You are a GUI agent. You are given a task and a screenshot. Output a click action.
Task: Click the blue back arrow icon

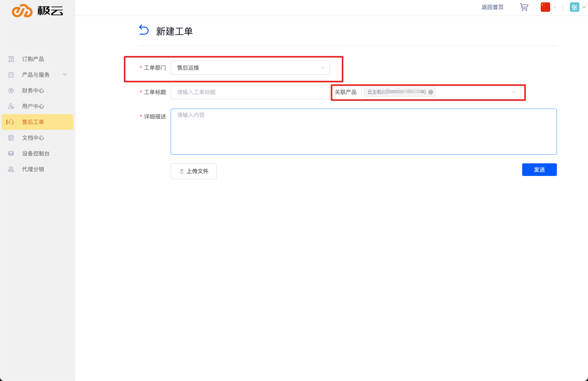coord(144,30)
